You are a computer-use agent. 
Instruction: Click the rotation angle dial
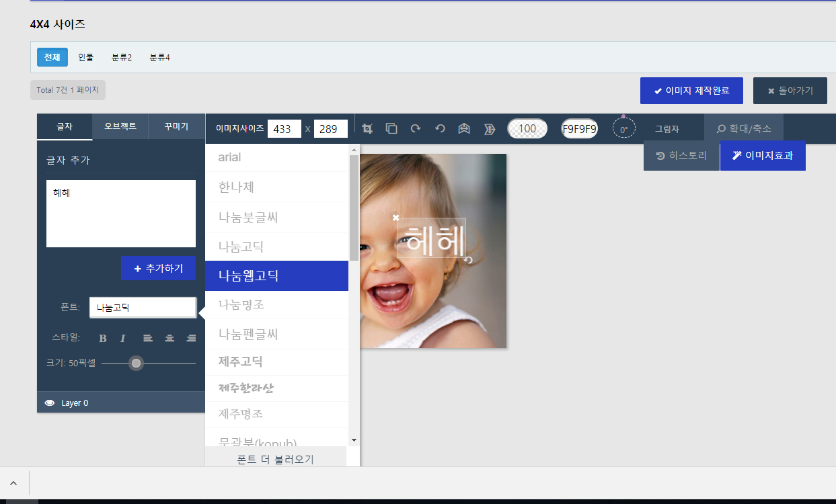click(624, 128)
